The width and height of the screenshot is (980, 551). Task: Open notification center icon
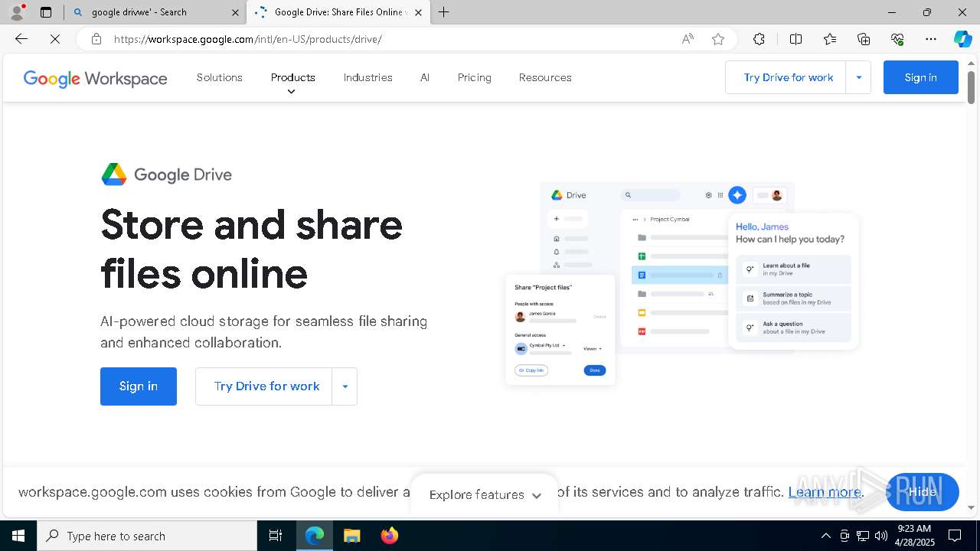(x=955, y=536)
